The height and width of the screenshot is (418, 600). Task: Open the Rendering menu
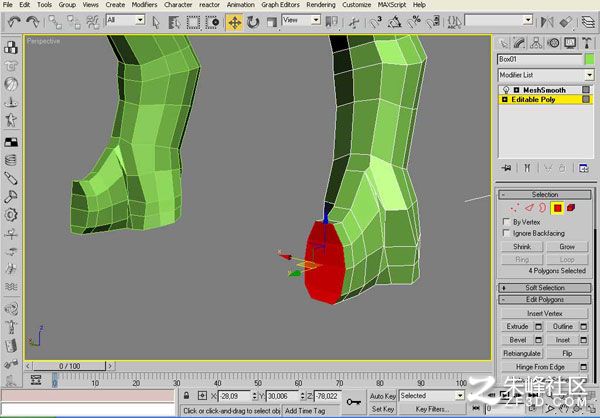pyautogui.click(x=321, y=5)
